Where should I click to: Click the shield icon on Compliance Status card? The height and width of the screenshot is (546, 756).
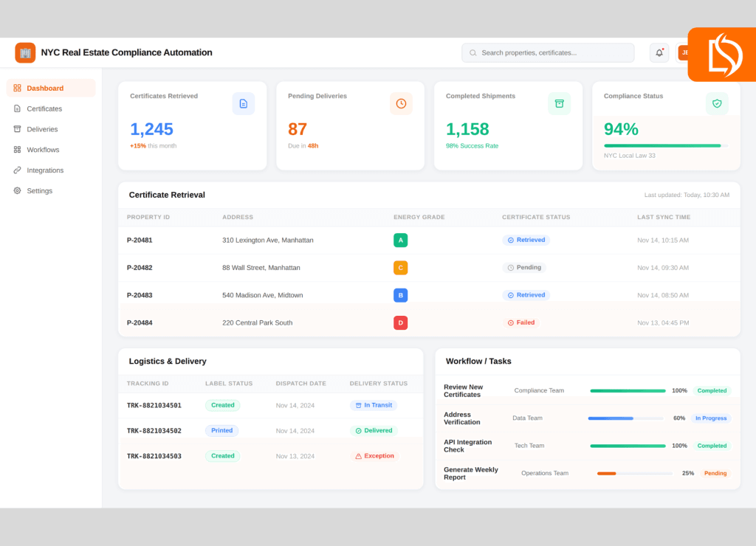[x=717, y=103]
